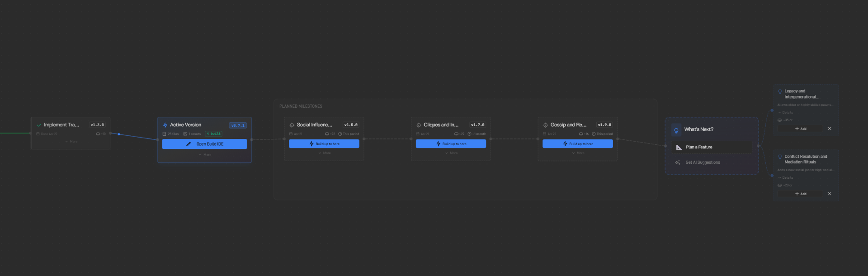This screenshot has width=868, height=276.
Task: Click the clock icon on the Gossip and Re... card
Action: coord(594,134)
